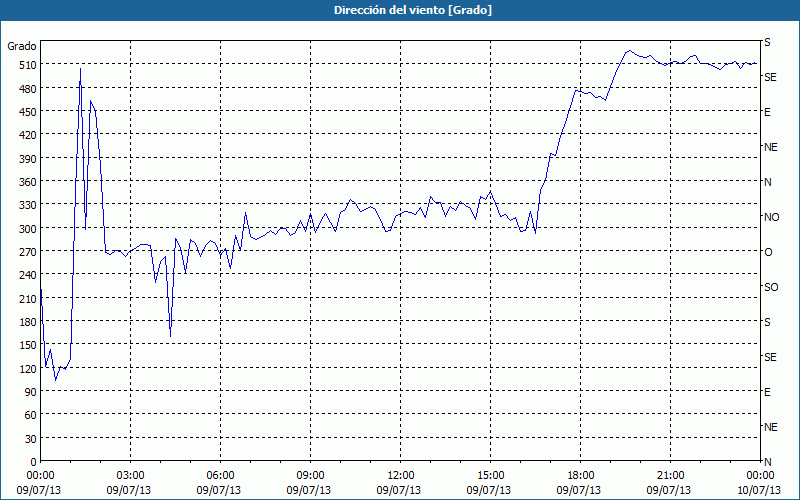Select the 00:00 label above date 10/07/13
Screen dimensions: 800x500
(760, 476)
